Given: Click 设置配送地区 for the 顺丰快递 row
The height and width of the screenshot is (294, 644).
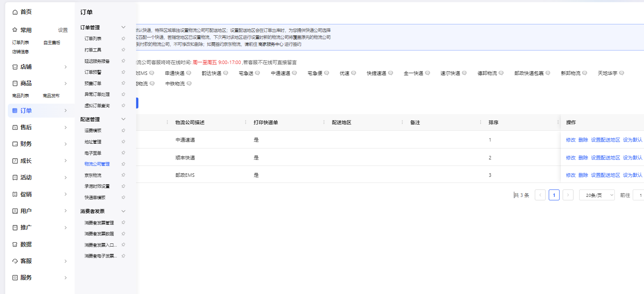Looking at the screenshot, I should 605,158.
